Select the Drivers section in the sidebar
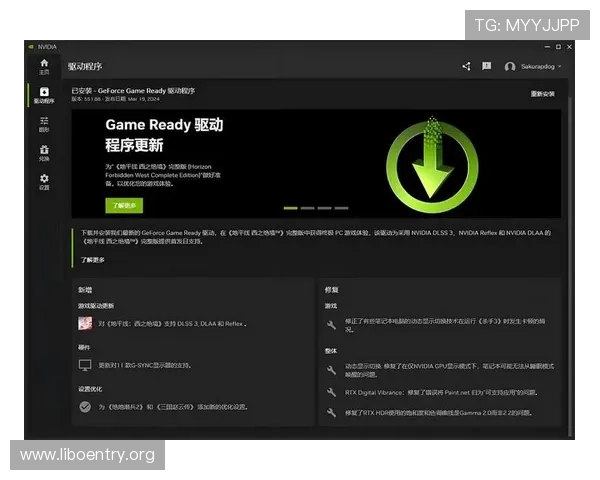The image size is (600, 480). pyautogui.click(x=44, y=95)
